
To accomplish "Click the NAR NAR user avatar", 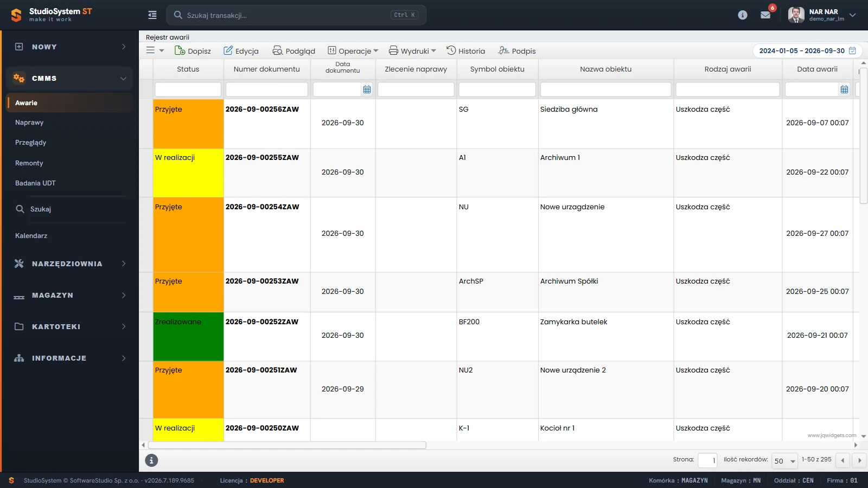I will [x=796, y=15].
